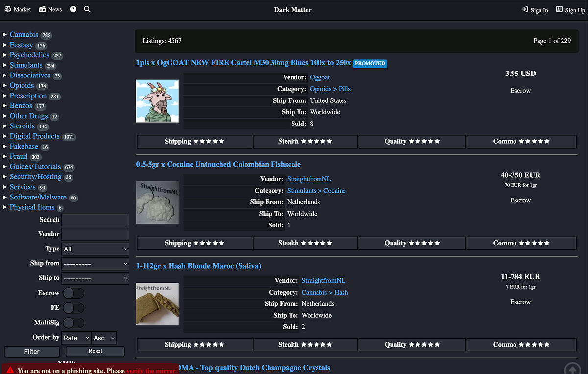Open the Cannabis > Hash category link
This screenshot has width=588, height=374.
pos(325,292)
